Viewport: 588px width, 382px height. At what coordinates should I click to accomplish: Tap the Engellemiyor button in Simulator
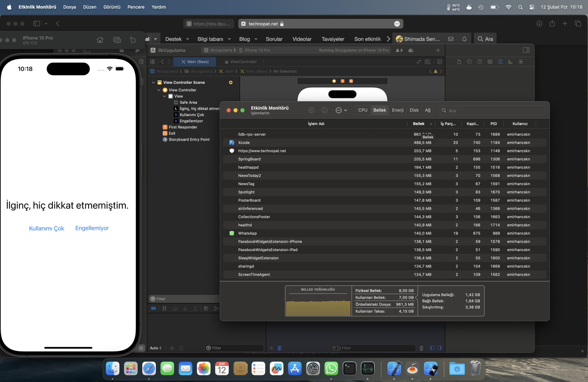(x=92, y=228)
